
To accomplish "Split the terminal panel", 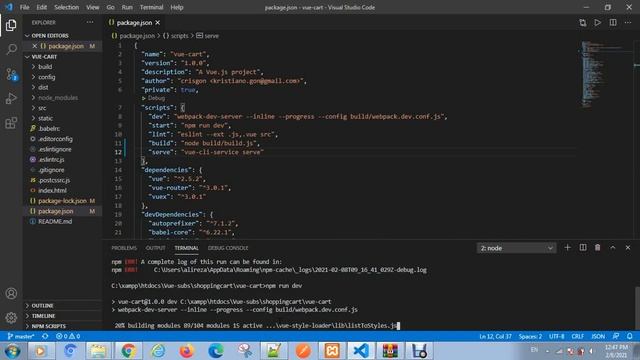I will 582,248.
